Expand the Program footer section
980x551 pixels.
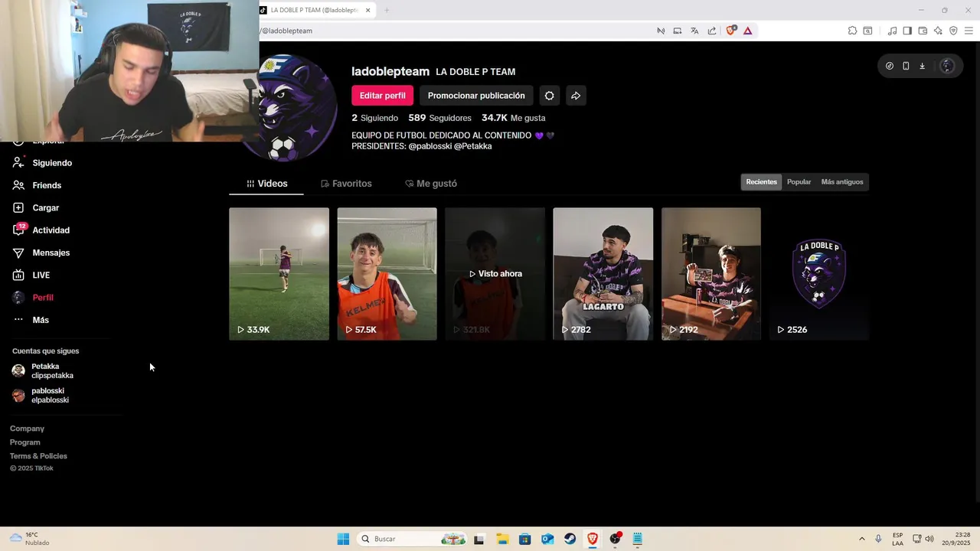point(25,442)
